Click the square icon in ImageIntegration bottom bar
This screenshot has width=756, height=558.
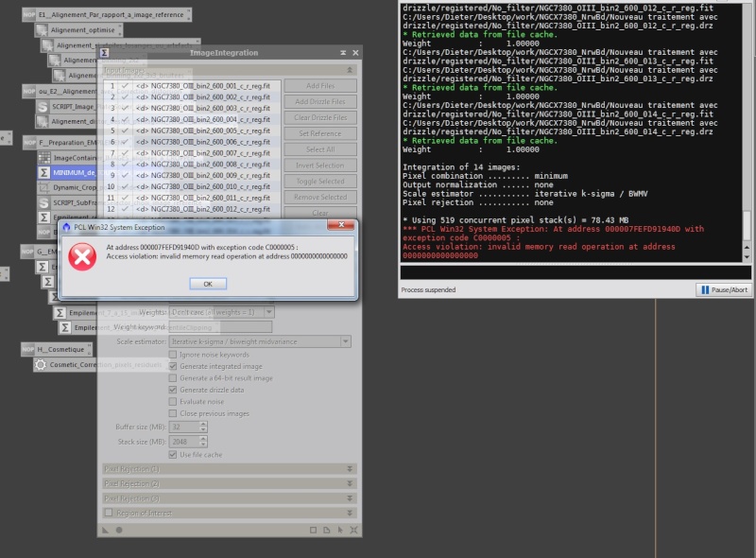tap(314, 530)
